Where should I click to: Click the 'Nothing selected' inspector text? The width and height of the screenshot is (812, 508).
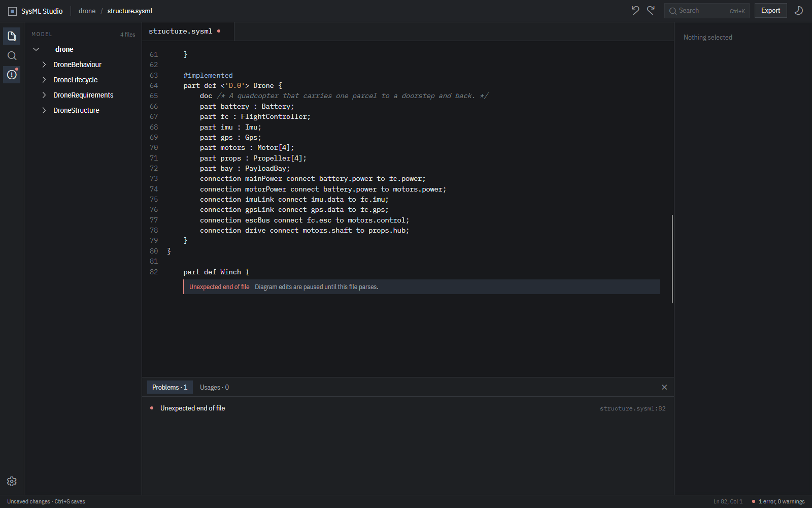click(x=708, y=37)
